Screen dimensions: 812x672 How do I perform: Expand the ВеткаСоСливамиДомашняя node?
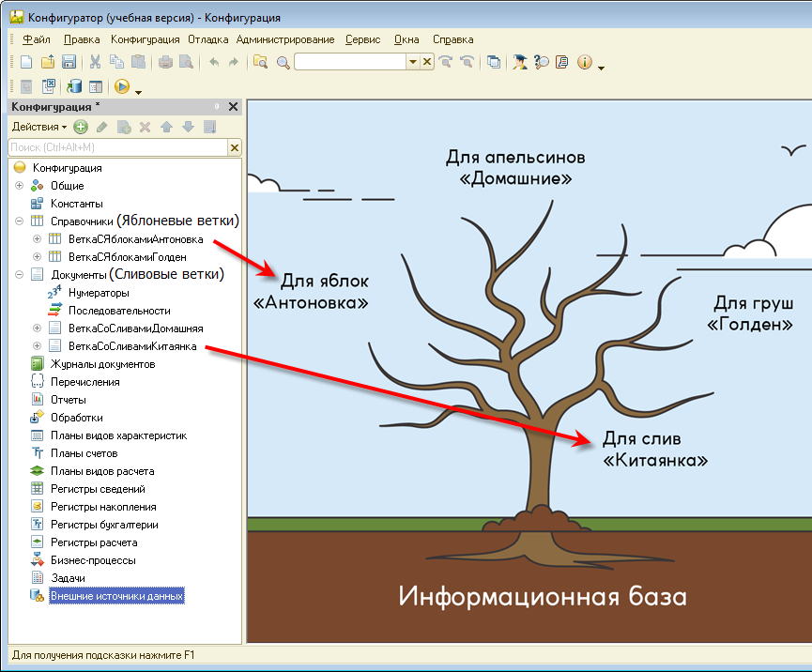click(38, 328)
